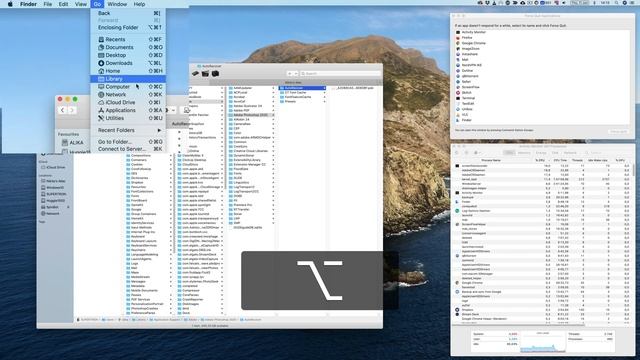Image resolution: width=640 pixels, height=360 pixels.
Task: Select Activity Monitor in Force Quit list
Action: pos(541,32)
